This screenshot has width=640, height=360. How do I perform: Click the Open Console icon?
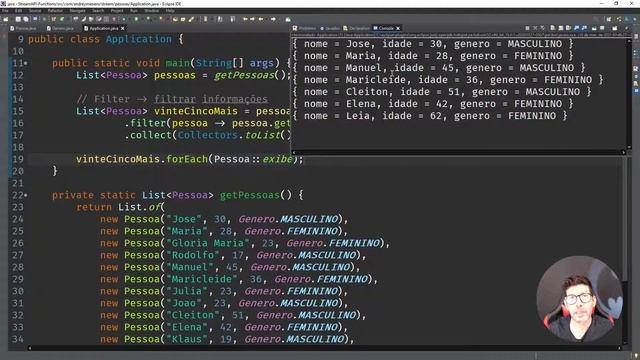tap(615, 28)
